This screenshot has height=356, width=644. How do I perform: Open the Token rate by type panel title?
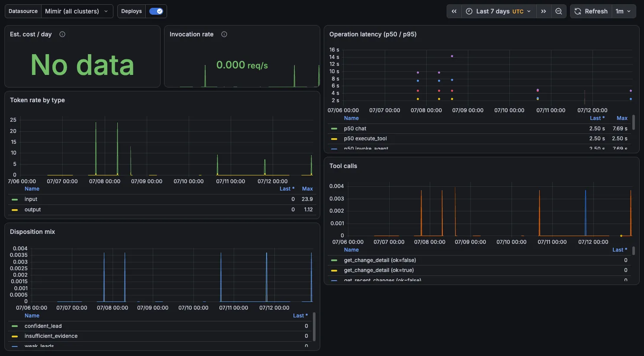coord(37,100)
